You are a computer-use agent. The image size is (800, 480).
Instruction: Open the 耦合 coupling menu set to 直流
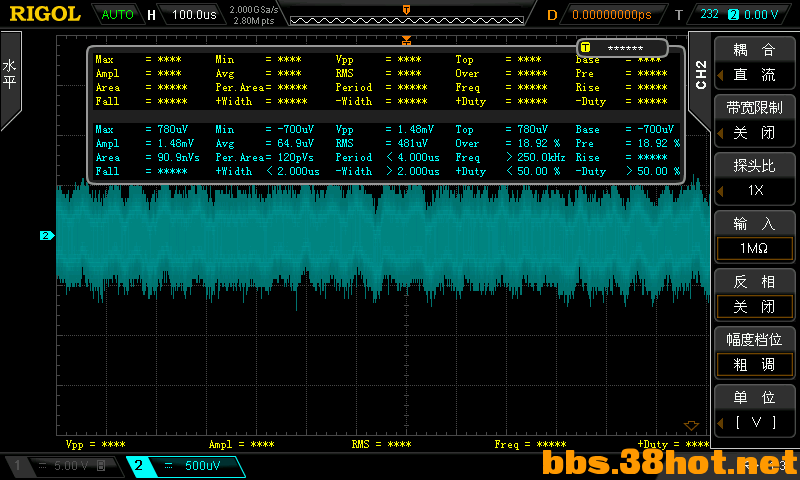(754, 62)
